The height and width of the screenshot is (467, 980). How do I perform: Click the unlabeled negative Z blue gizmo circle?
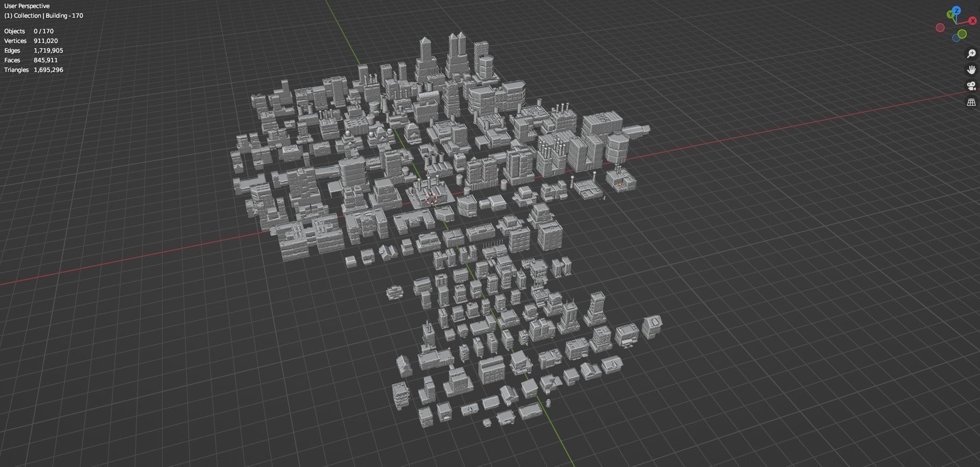pos(956,38)
